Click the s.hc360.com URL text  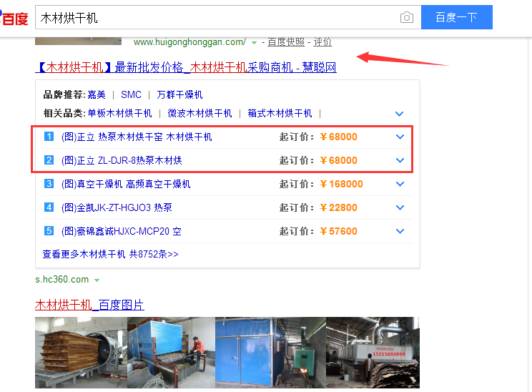[x=61, y=279]
